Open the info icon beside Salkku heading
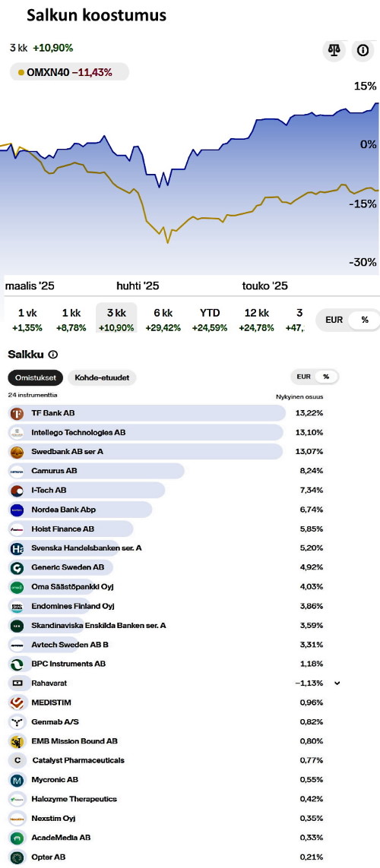Viewport: 380px width, 868px height. (x=53, y=355)
